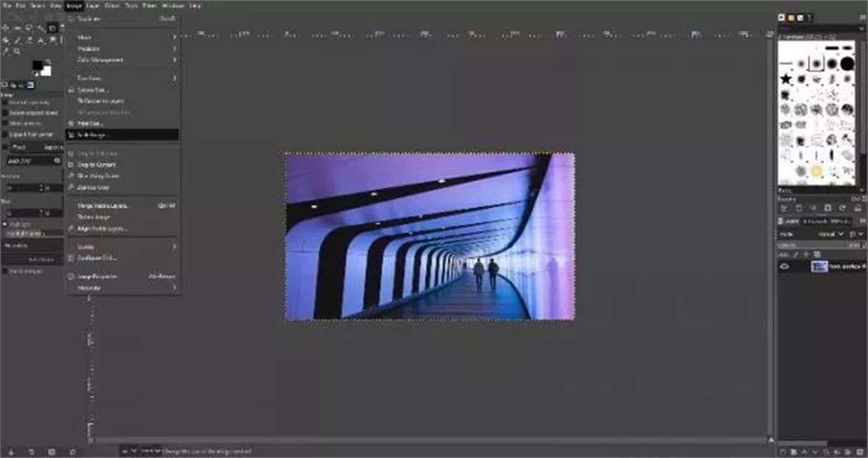Screen dimensions: 868x458
Task: Toggle Allow growing checkbox
Action: coord(6,124)
